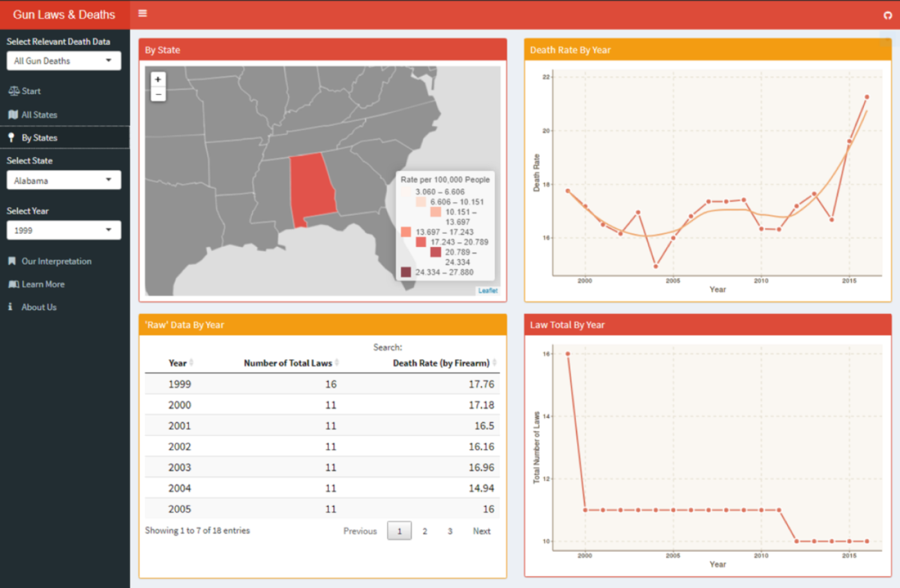Open the 1999 year dropdown

click(64, 230)
